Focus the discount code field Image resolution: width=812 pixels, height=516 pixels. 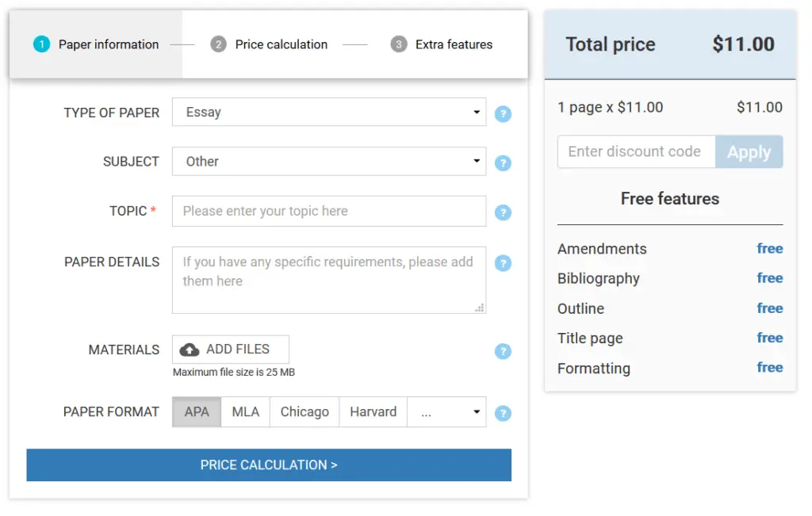click(636, 152)
